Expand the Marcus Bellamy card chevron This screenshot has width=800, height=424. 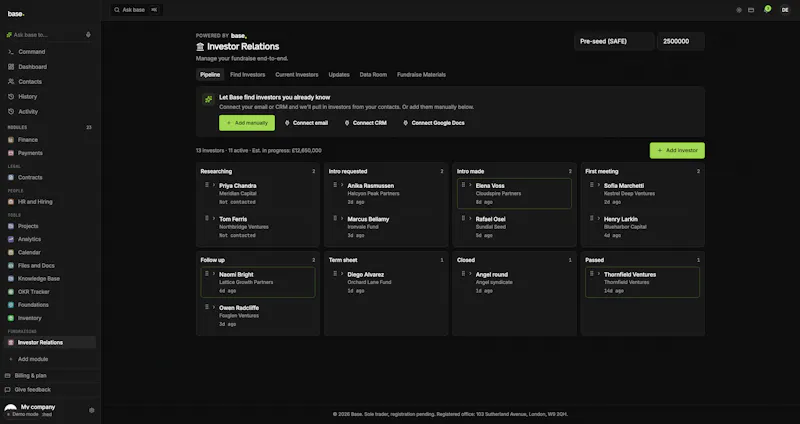342,218
